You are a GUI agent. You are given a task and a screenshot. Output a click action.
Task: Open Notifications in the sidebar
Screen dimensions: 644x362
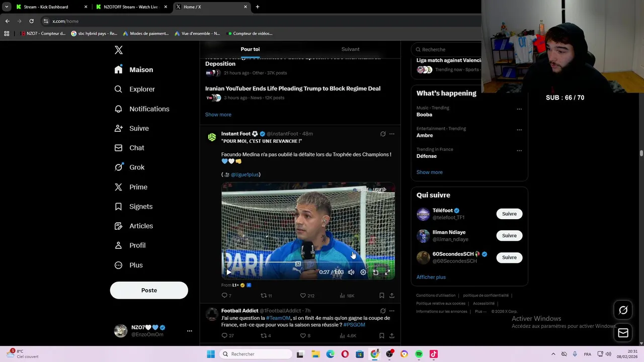142,109
